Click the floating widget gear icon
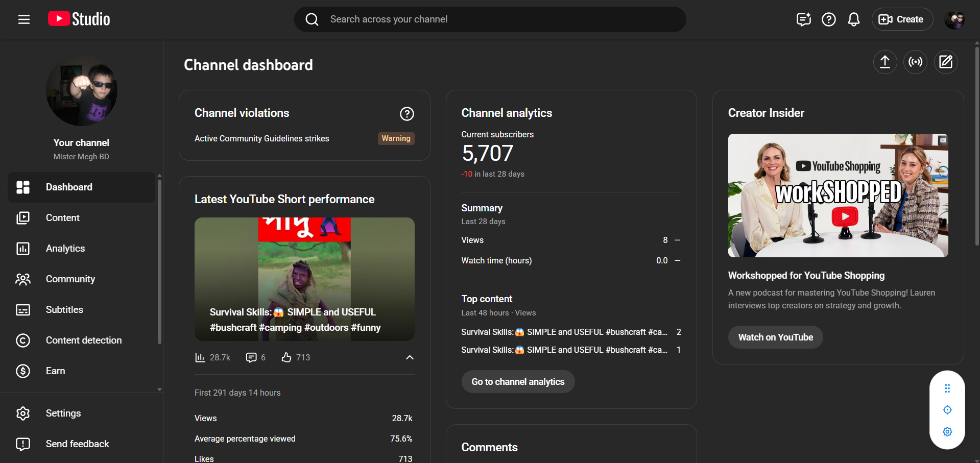980x463 pixels. (x=947, y=432)
